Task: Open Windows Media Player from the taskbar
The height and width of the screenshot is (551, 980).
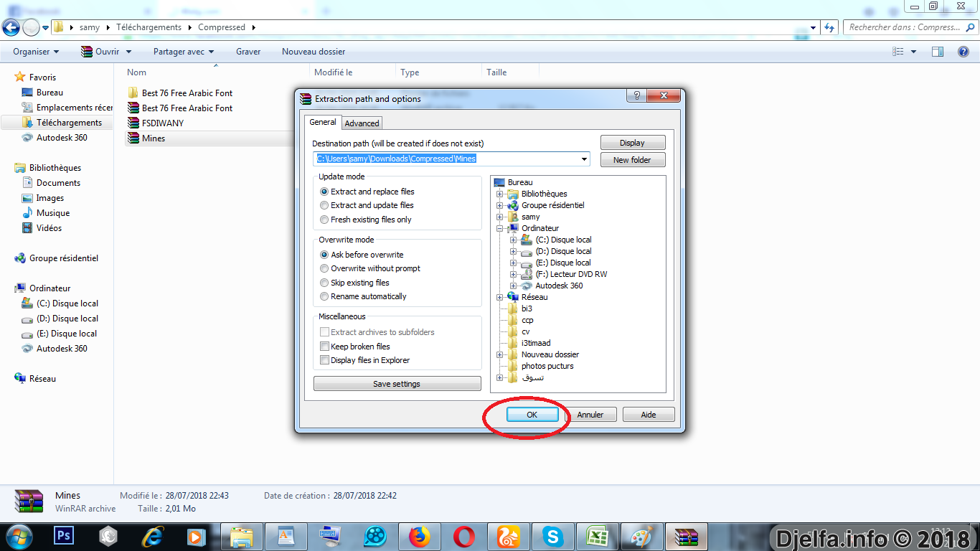Action: [x=195, y=536]
